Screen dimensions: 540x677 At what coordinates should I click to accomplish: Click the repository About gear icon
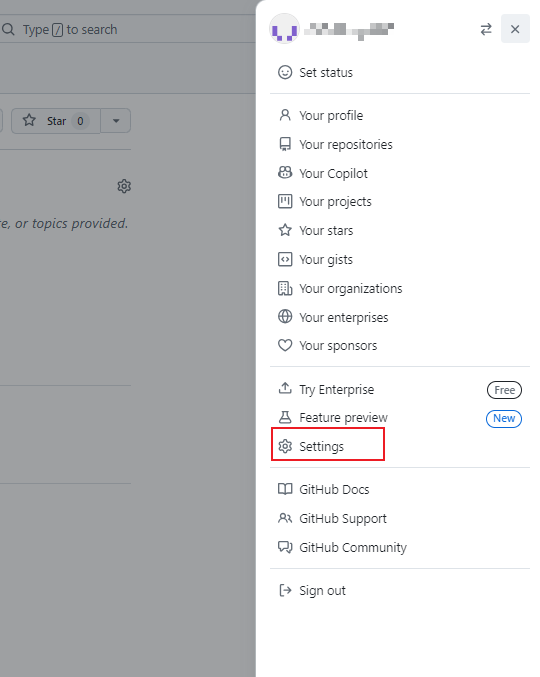click(x=124, y=186)
